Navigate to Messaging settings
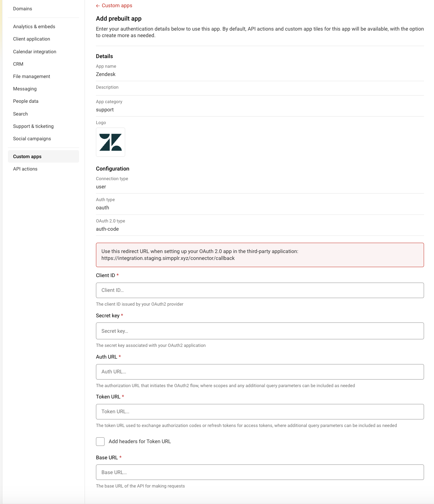This screenshot has height=504, width=434. pos(25,89)
